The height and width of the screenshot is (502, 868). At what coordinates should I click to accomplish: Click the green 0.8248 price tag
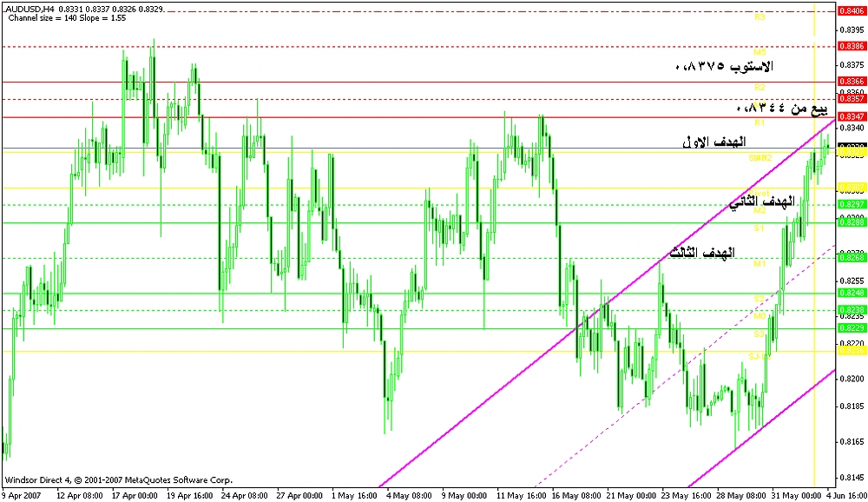[852, 293]
